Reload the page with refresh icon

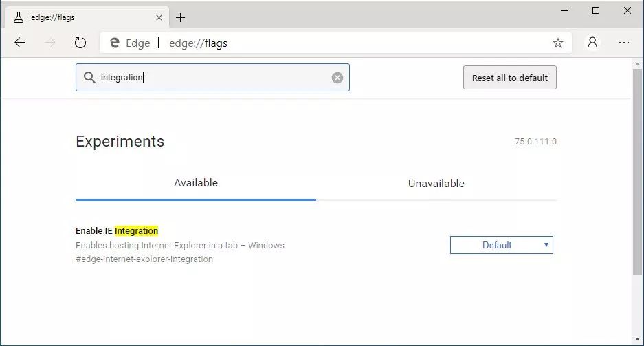click(x=80, y=43)
